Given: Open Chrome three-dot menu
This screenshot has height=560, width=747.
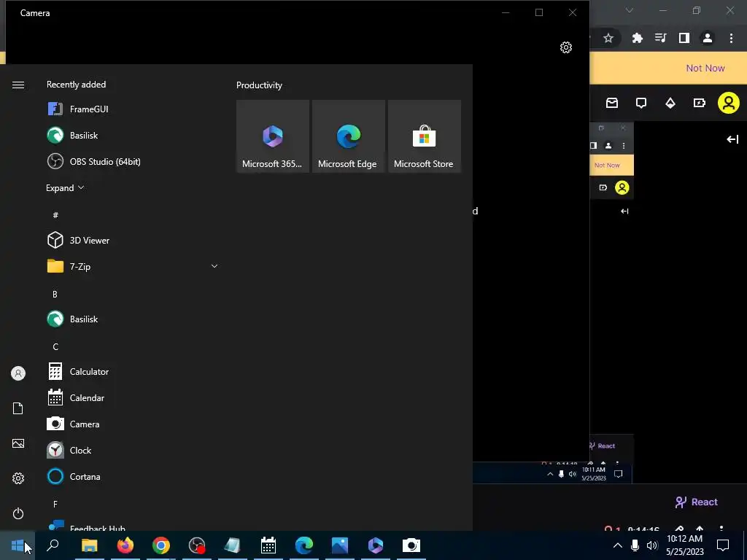Looking at the screenshot, I should tap(731, 38).
